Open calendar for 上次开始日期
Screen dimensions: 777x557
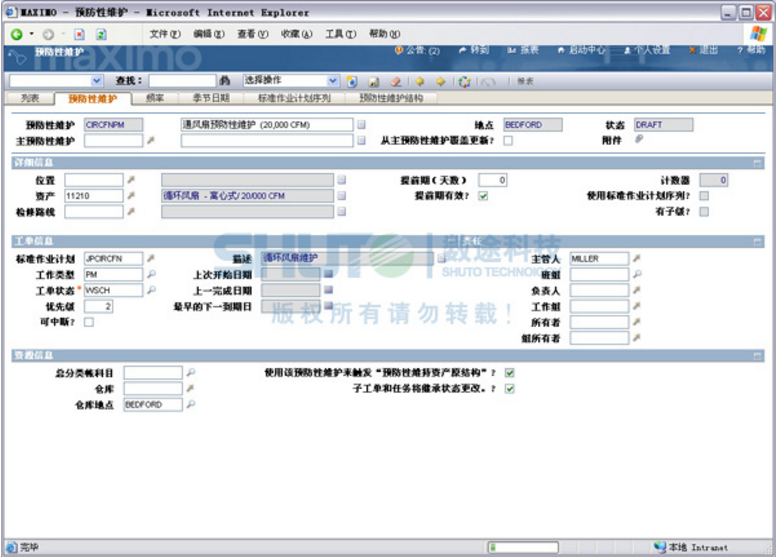tap(328, 274)
